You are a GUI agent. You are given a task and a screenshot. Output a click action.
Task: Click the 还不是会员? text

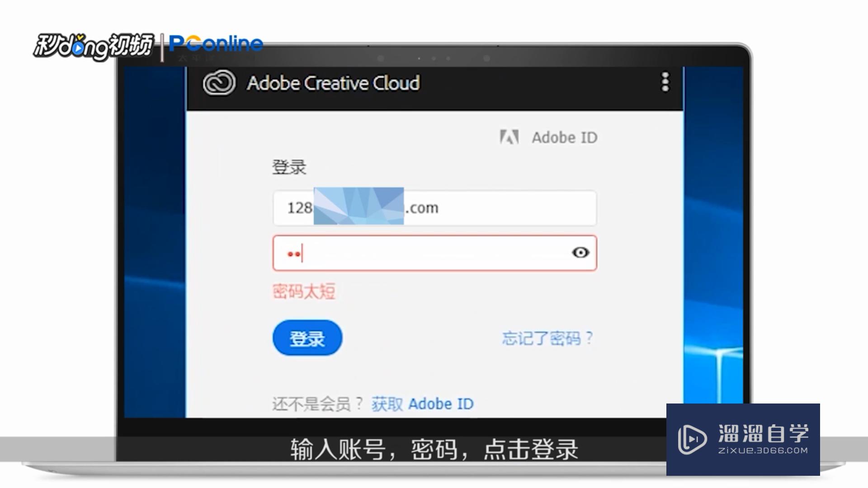point(318,404)
